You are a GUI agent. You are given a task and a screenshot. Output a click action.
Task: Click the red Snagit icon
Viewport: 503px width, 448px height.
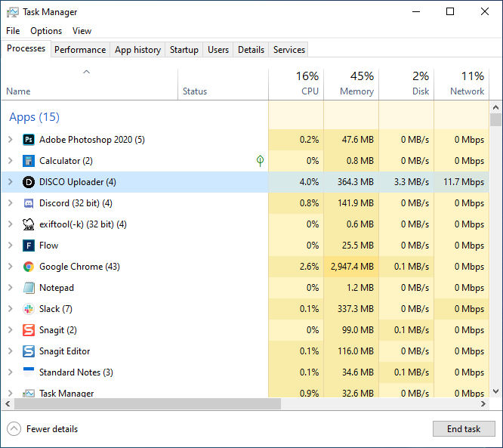coord(29,330)
